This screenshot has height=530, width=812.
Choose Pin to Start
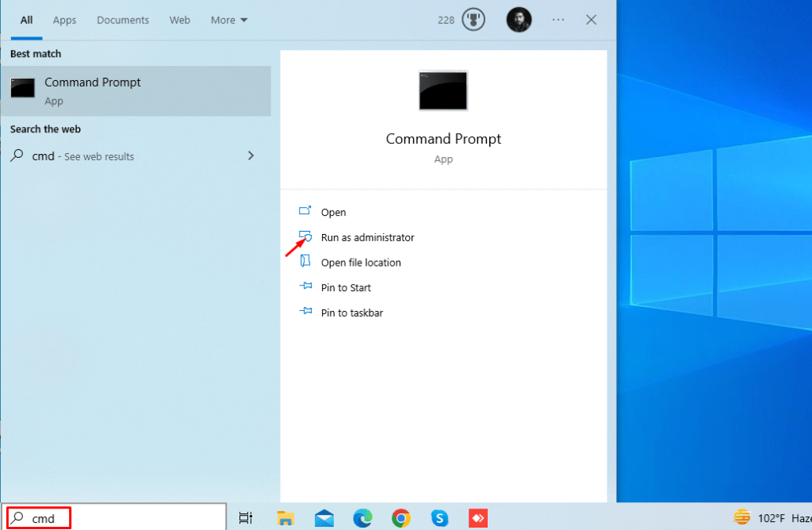point(346,287)
